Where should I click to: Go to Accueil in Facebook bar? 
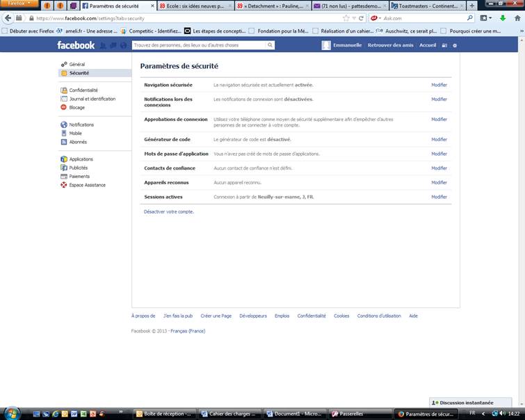(428, 45)
